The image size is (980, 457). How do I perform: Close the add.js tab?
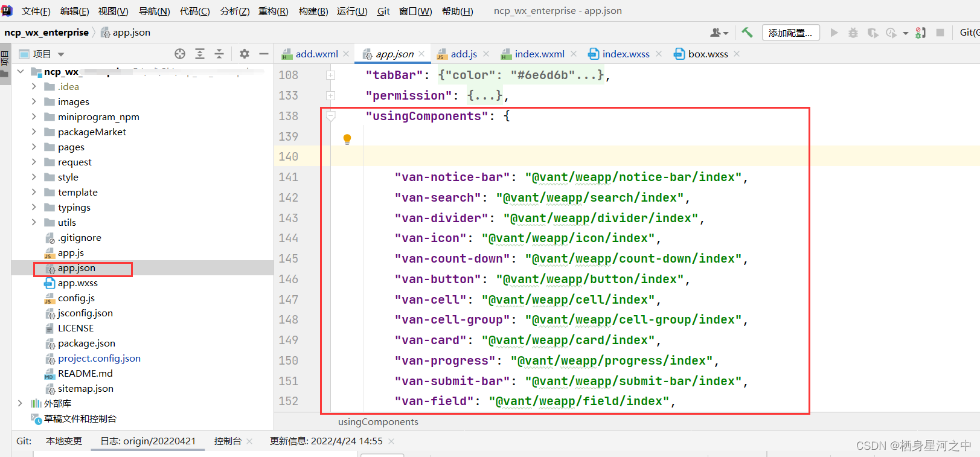(x=486, y=54)
